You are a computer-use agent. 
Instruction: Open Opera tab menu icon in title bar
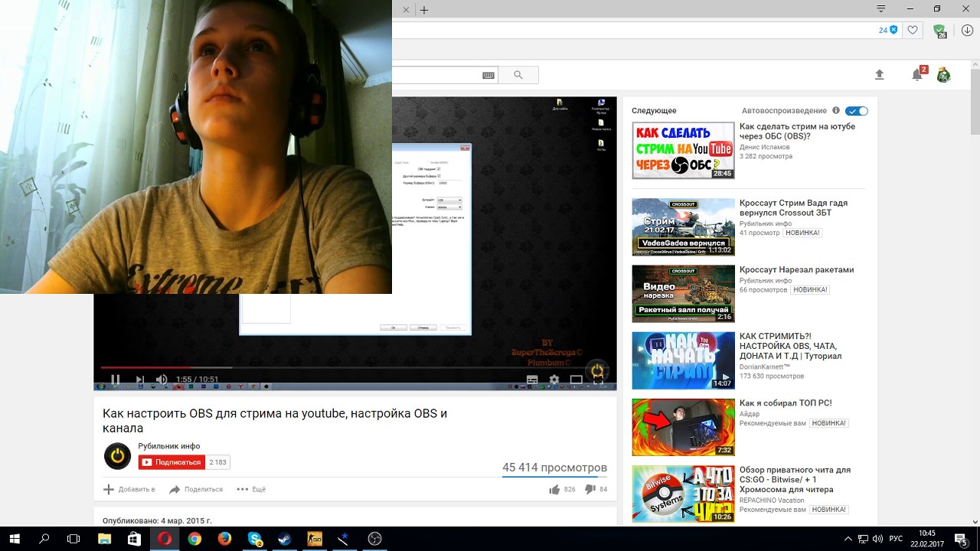(x=881, y=9)
